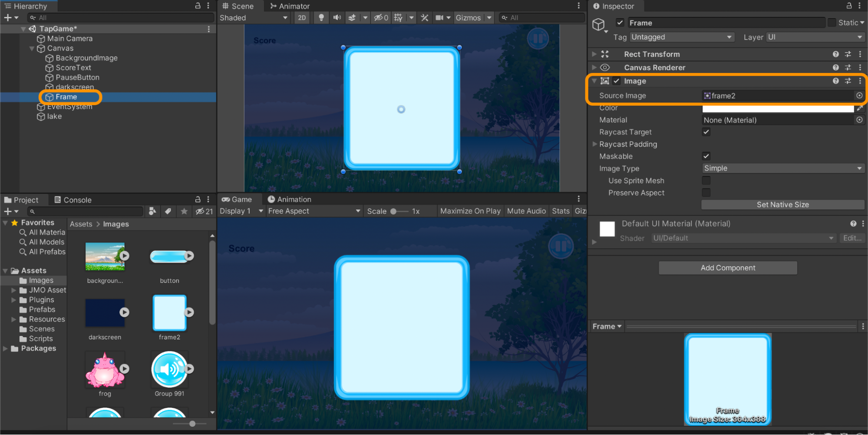Disable the Image component checkbox
This screenshot has height=435, width=868.
[617, 81]
